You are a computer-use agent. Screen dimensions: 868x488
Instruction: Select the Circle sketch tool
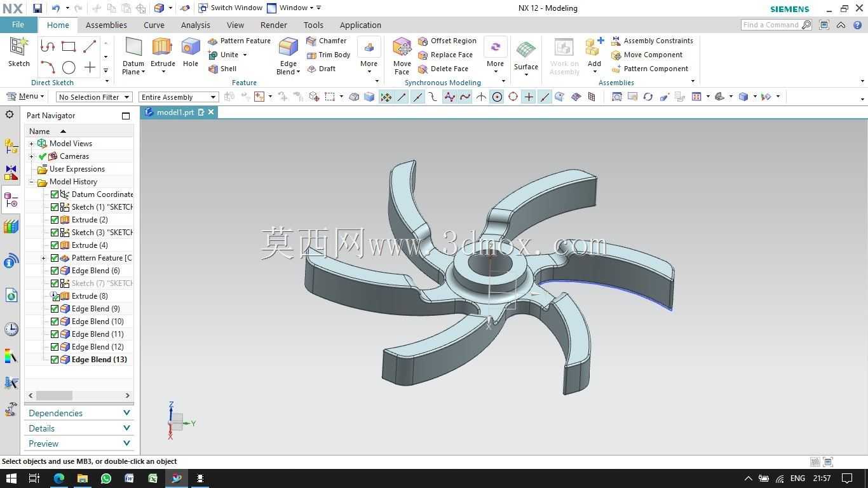coord(69,67)
